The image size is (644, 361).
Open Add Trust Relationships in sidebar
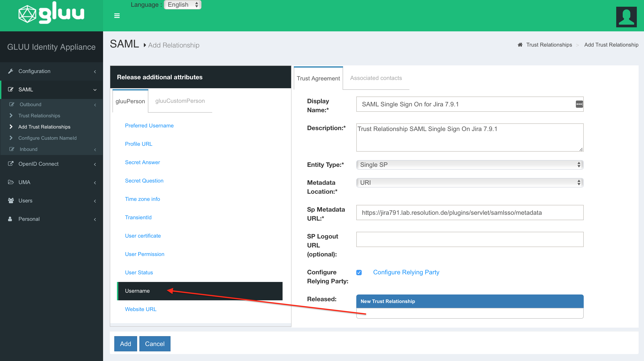click(x=44, y=127)
